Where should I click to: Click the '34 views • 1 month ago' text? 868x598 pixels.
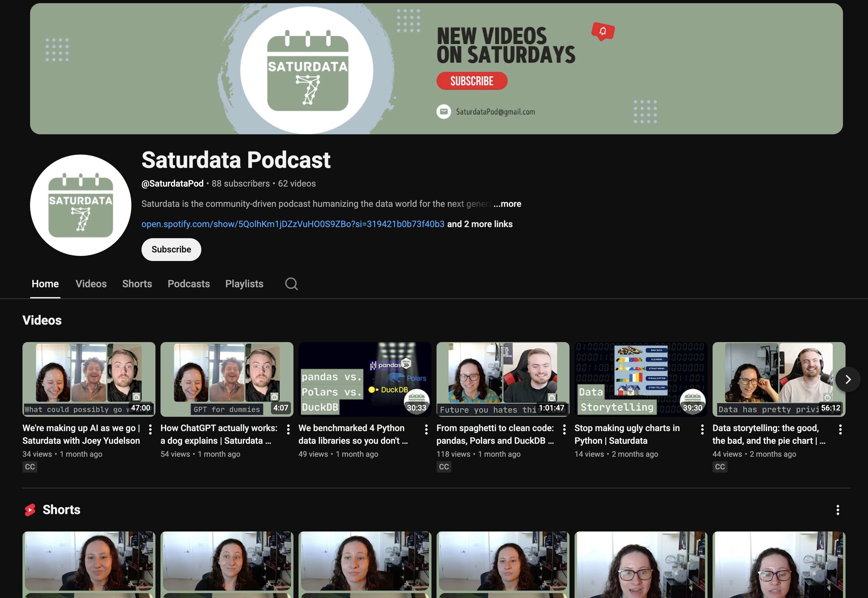tap(63, 454)
